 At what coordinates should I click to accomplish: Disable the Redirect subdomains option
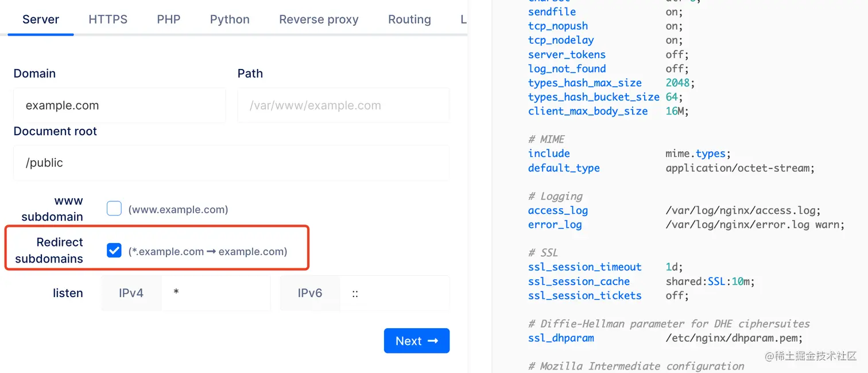coord(114,250)
